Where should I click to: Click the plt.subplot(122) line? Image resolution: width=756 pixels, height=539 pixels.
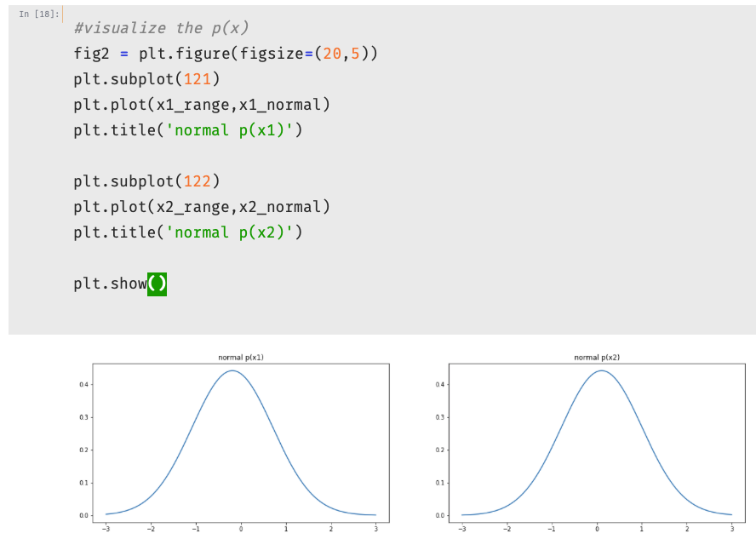click(x=146, y=181)
